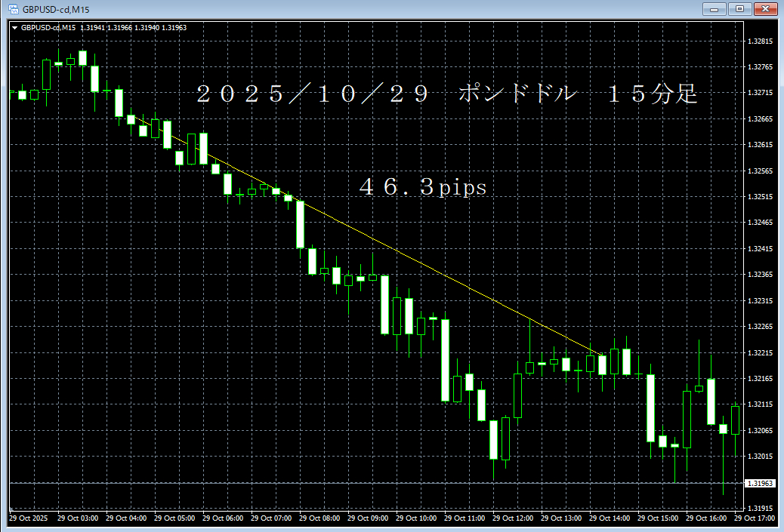Click the 1.32415 price scale label
Screen dimensions: 784x532
coord(760,248)
